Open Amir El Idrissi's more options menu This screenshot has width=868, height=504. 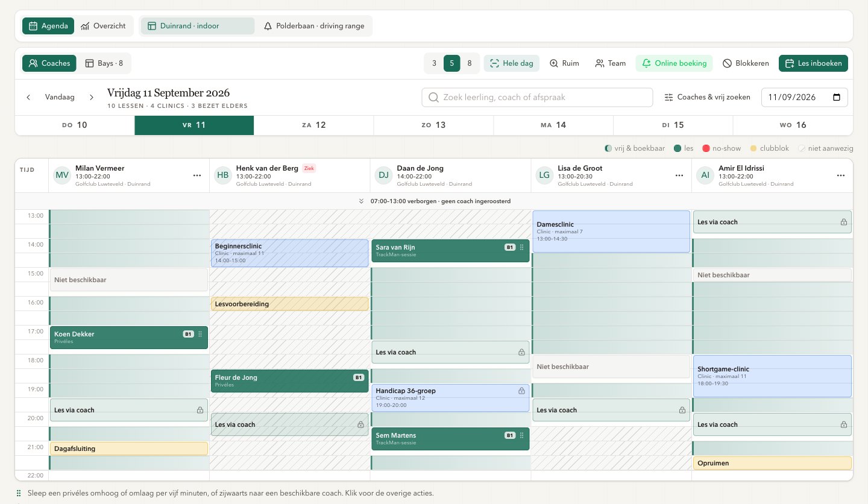(841, 175)
